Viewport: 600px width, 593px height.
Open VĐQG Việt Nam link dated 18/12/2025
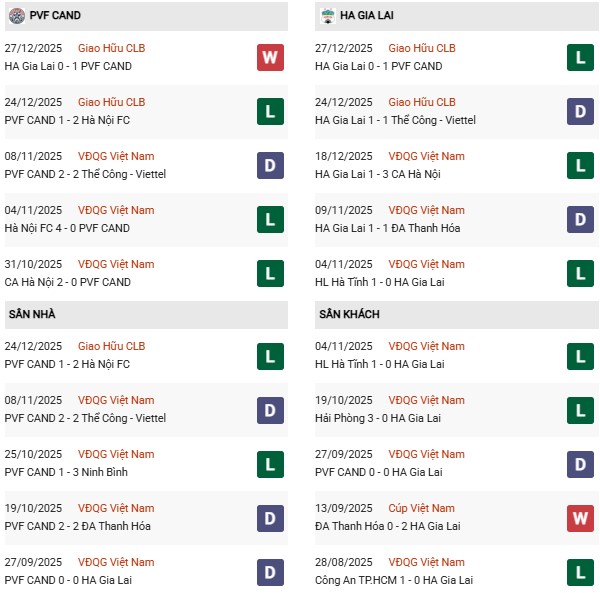pos(426,156)
